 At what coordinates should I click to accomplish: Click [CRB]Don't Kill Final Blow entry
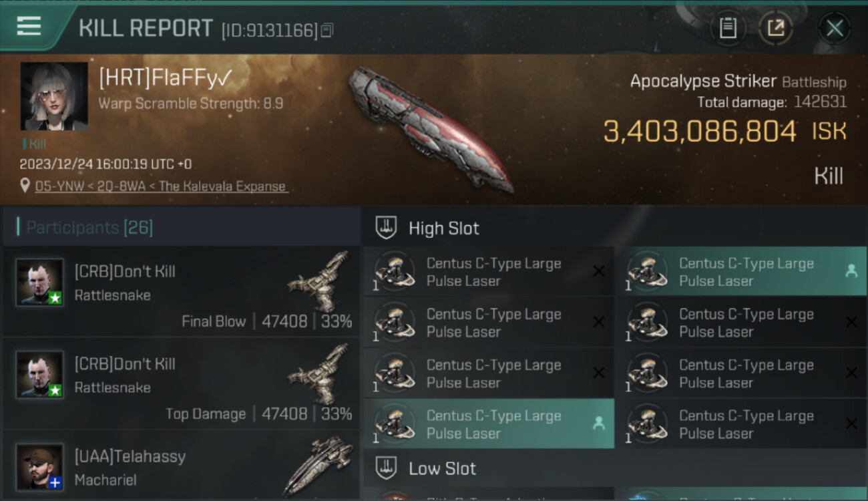pyautogui.click(x=181, y=292)
